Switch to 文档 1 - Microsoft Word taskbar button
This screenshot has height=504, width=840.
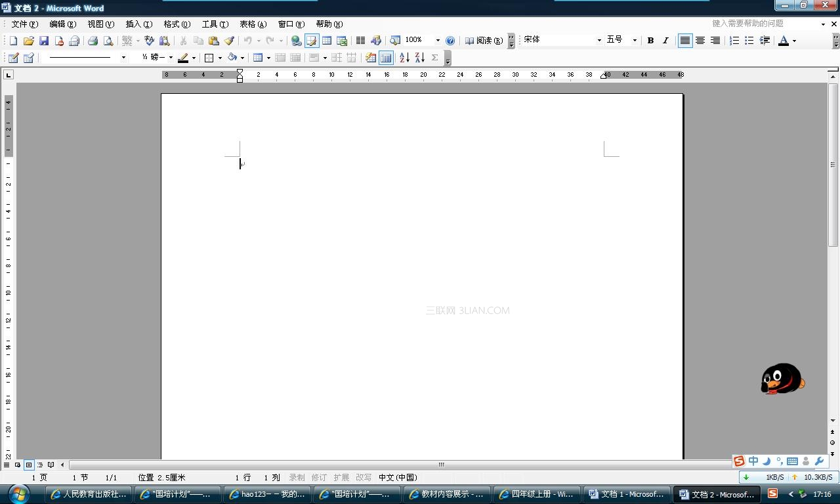click(x=627, y=494)
